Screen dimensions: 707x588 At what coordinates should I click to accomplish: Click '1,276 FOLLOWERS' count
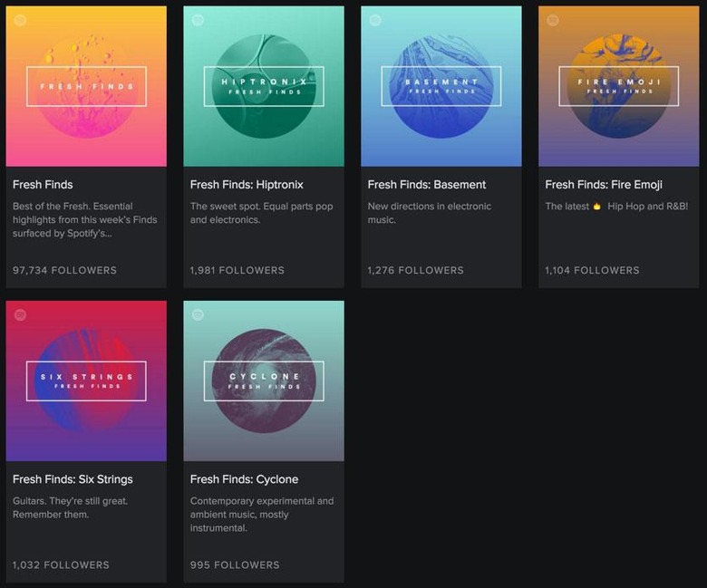[416, 270]
